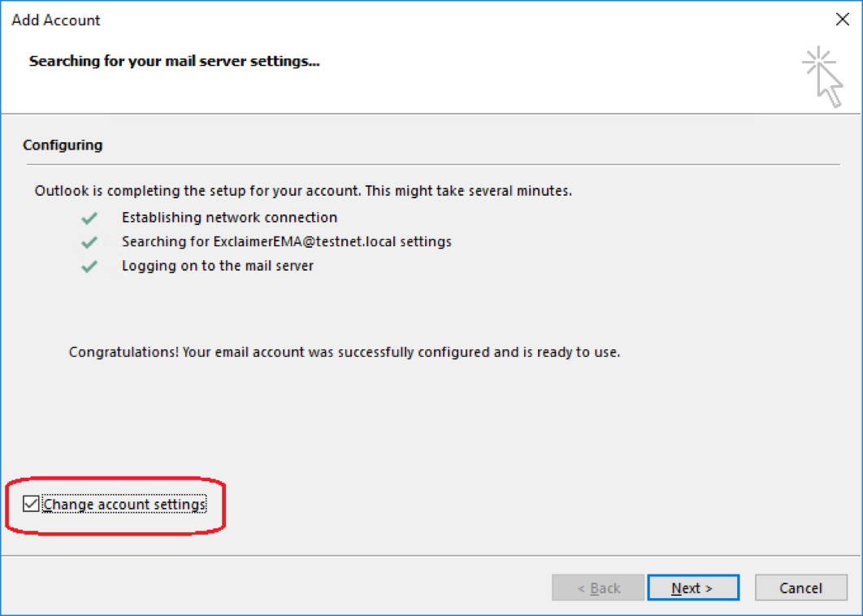
Task: Click the 'Logging on to the mail server' text
Action: coord(218,266)
